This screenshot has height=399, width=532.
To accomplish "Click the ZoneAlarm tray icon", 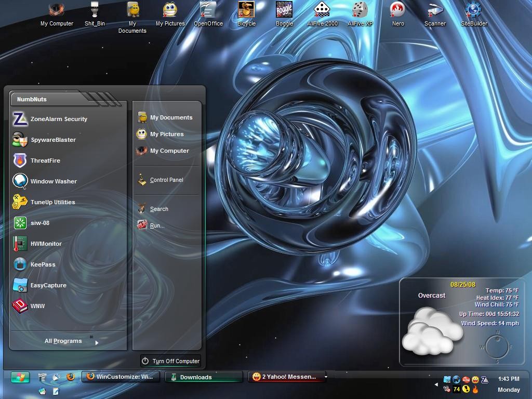I will click(x=485, y=379).
